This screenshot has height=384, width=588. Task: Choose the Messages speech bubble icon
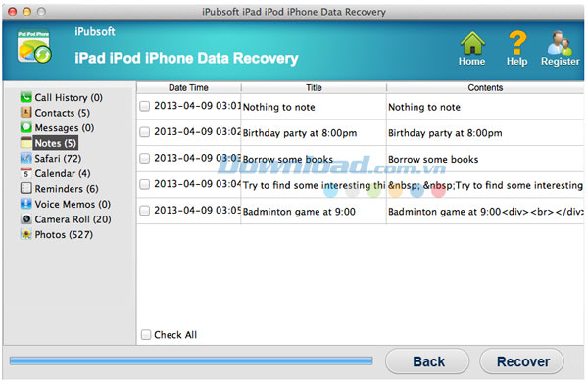coord(25,127)
